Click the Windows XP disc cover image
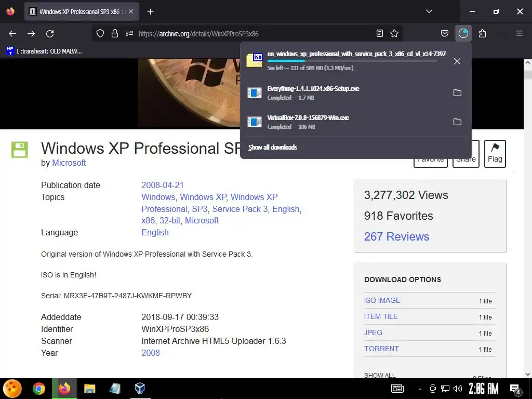 pyautogui.click(x=189, y=92)
